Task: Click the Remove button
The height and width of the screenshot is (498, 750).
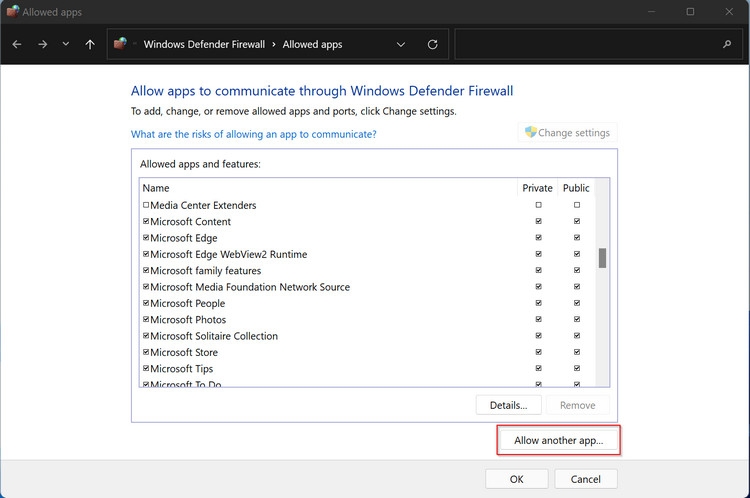Action: point(578,405)
